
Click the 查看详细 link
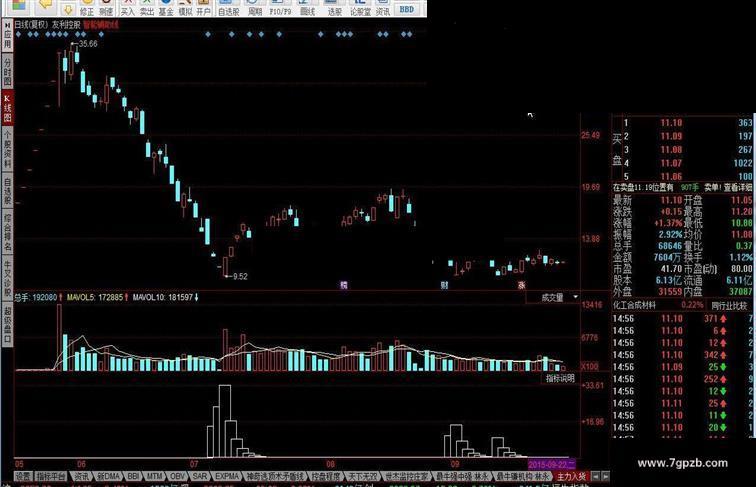tap(738, 187)
